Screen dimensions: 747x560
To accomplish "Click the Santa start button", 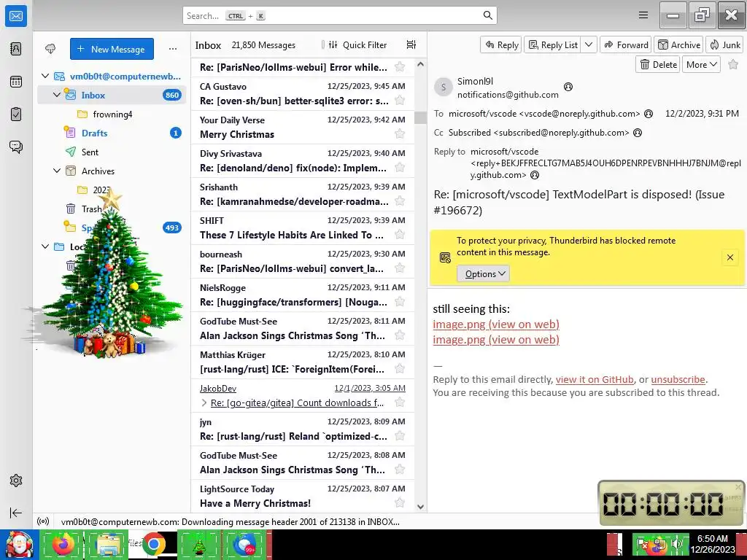I will point(18,544).
